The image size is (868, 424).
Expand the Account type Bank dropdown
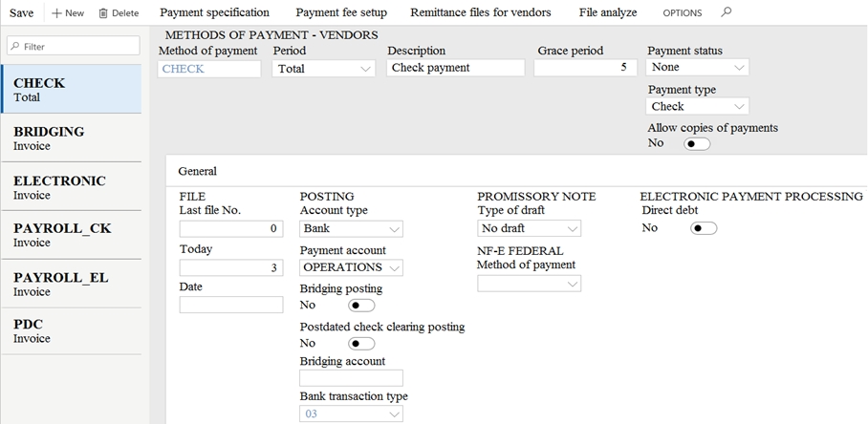click(351, 228)
